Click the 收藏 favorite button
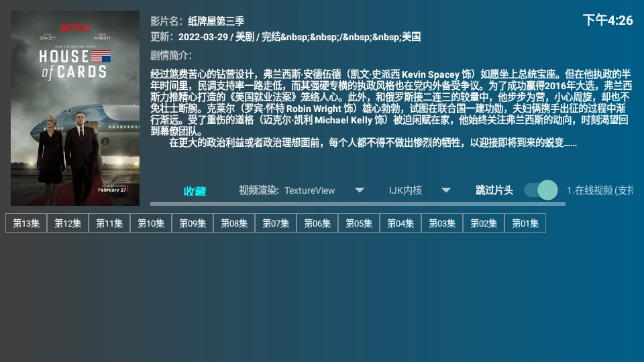 tap(195, 191)
